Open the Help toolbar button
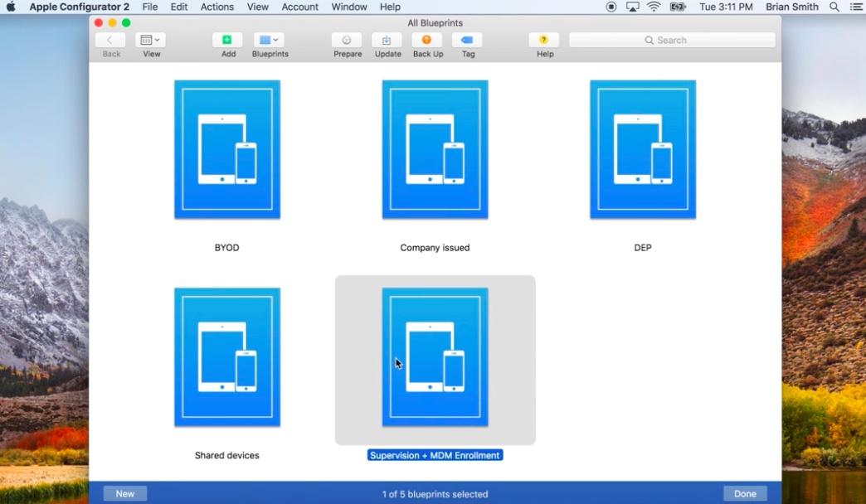This screenshot has height=504, width=866. pos(544,40)
